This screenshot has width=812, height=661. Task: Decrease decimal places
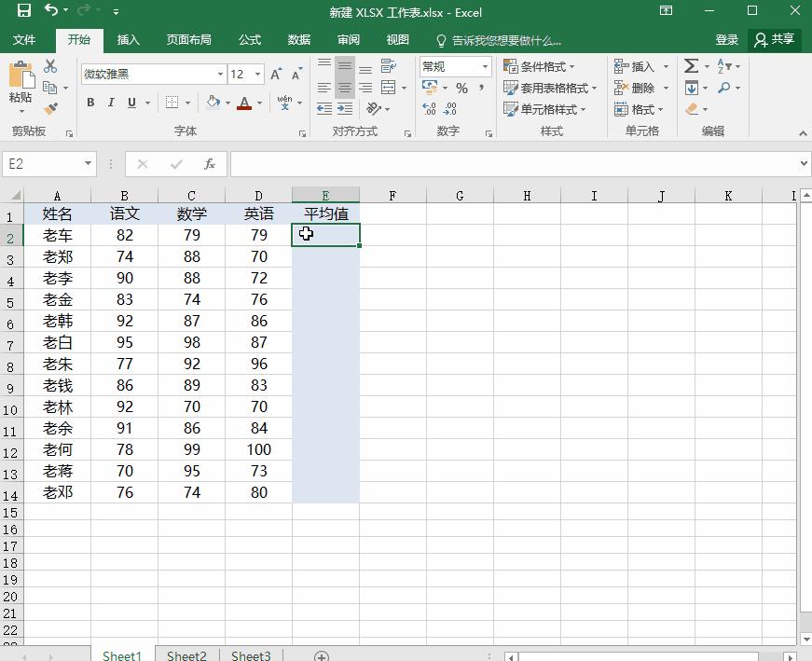point(450,109)
